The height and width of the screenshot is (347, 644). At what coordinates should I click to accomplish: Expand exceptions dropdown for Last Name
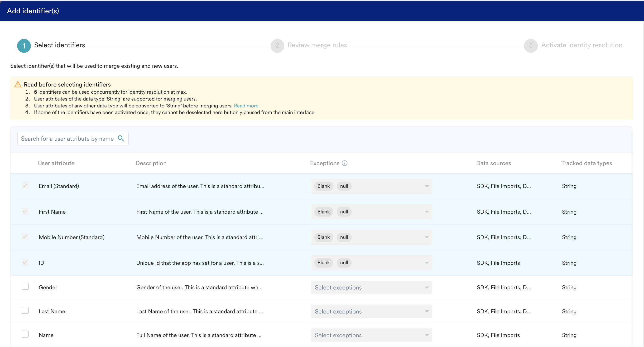371,311
